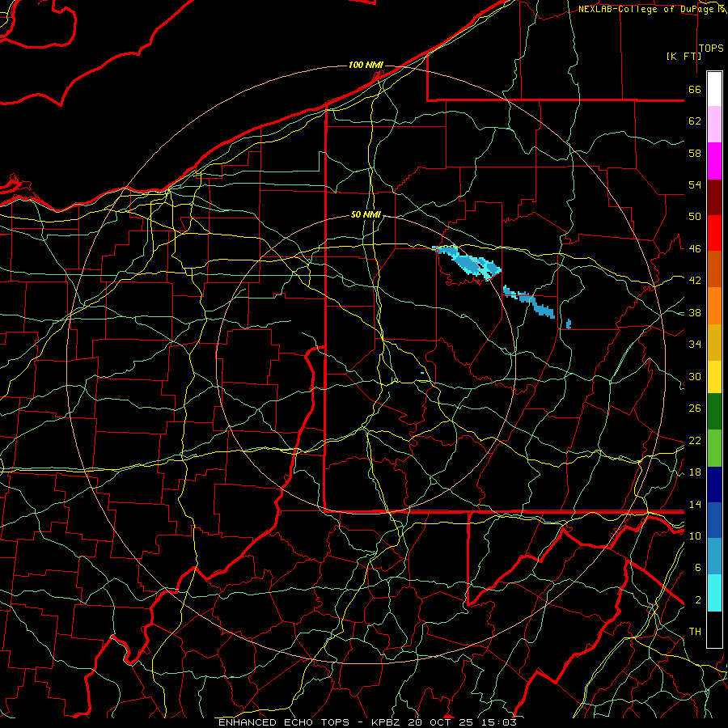The height and width of the screenshot is (728, 728).
Task: Click the 100 NMI range ring label
Action: [366, 65]
